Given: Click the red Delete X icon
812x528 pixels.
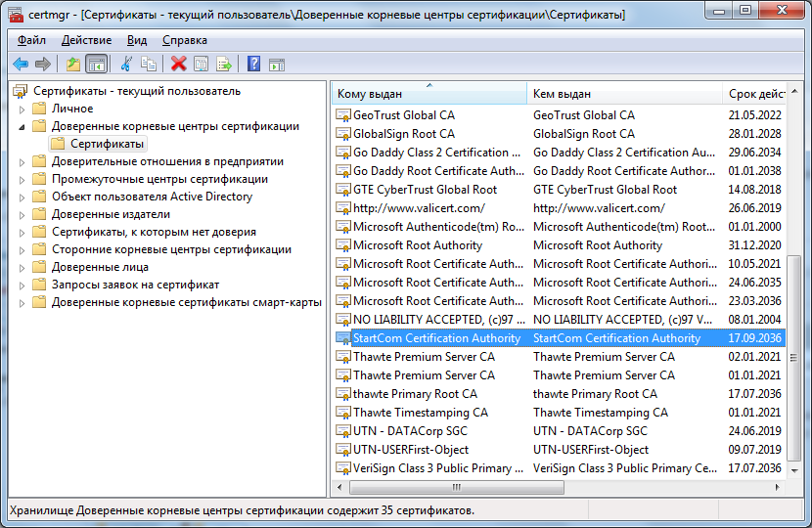Looking at the screenshot, I should click(178, 65).
